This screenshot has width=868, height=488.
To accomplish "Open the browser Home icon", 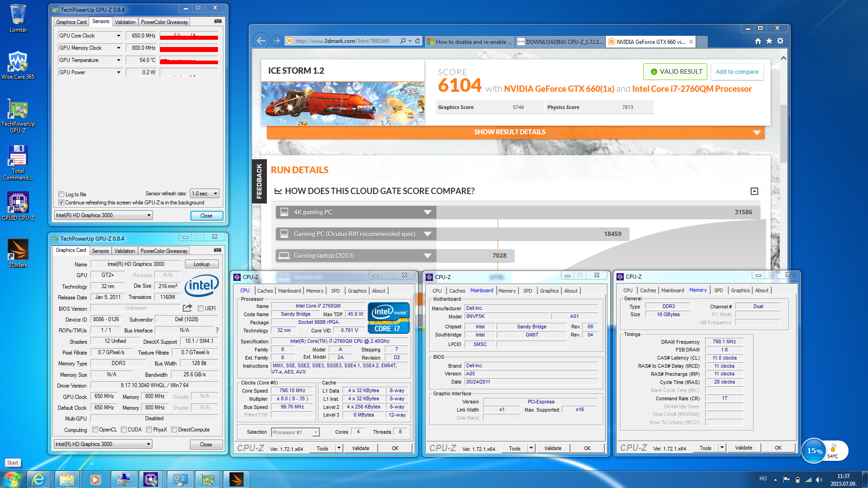I will (x=758, y=41).
